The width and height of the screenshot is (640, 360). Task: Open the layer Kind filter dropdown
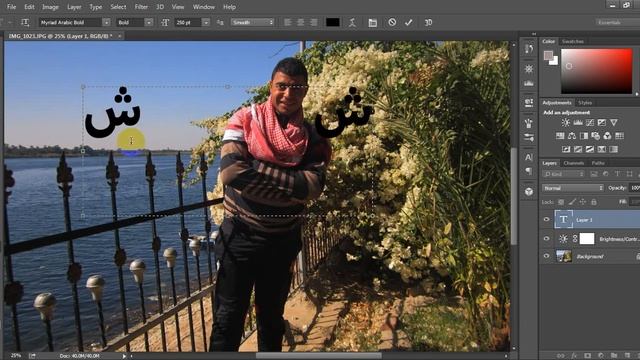pyautogui.click(x=563, y=174)
